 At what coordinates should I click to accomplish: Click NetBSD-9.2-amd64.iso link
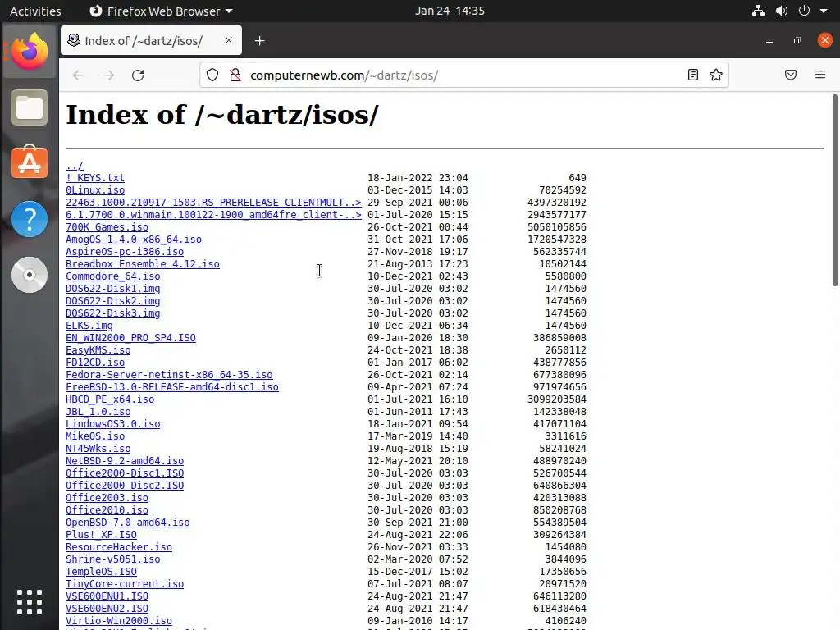tap(125, 461)
